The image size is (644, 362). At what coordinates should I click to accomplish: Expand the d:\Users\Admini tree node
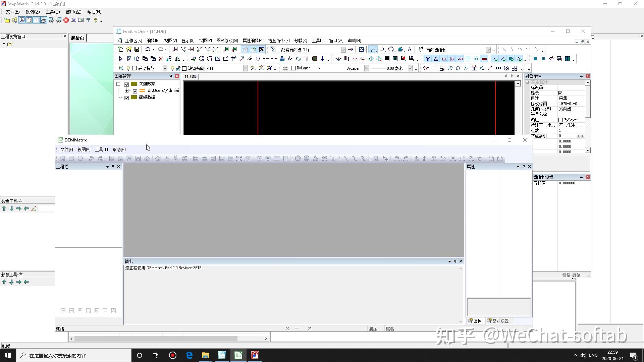point(126,91)
